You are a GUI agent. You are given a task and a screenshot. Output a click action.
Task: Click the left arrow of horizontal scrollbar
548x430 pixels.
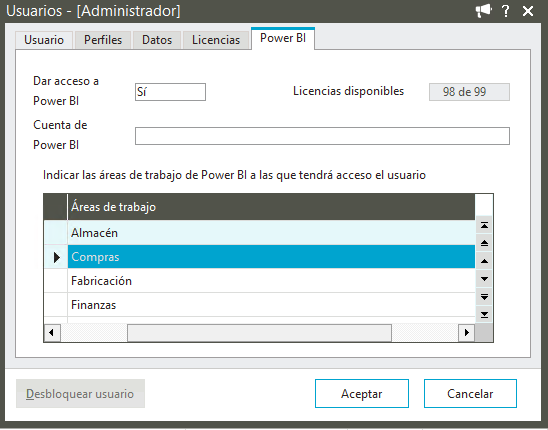click(52, 332)
